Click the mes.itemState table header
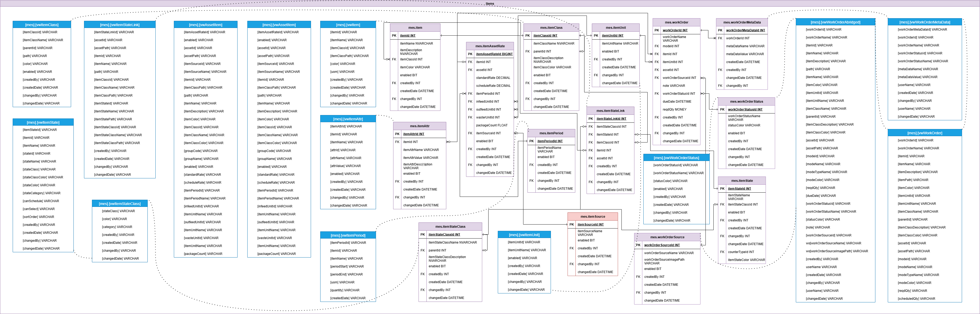 742,180
